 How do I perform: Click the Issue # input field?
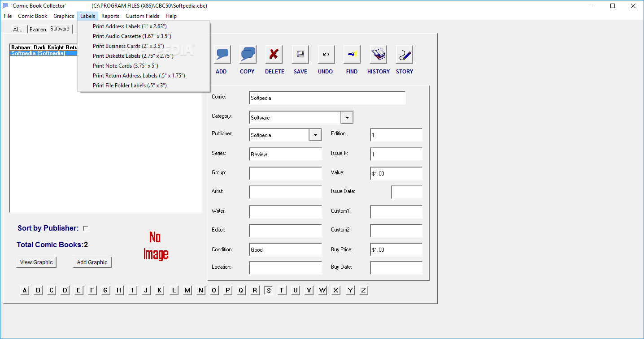pos(396,154)
